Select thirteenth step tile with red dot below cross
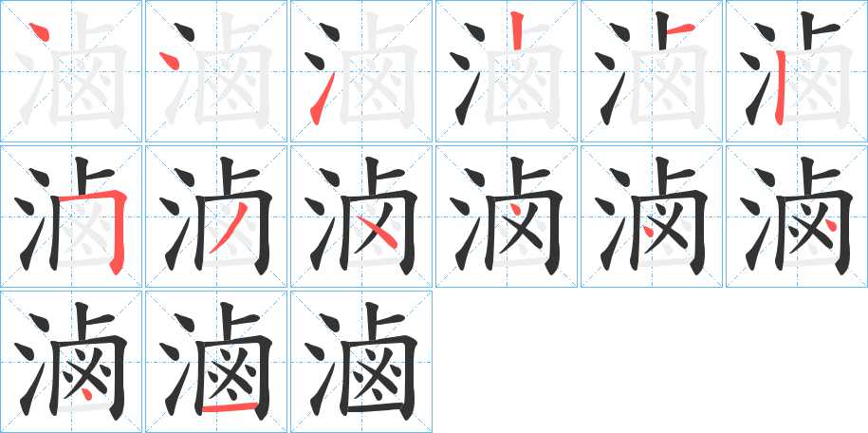This screenshot has height=433, width=868. click(71, 362)
